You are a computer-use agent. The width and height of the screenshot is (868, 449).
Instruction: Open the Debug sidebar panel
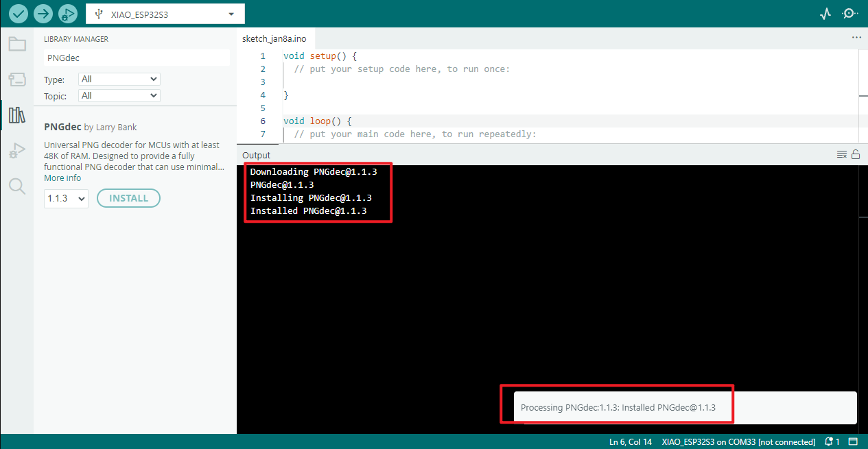(17, 151)
